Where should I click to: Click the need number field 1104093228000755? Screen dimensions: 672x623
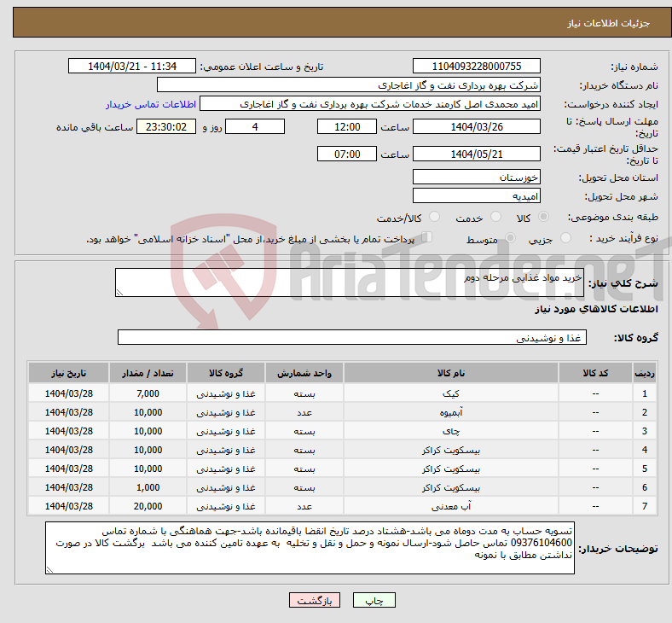(x=476, y=66)
